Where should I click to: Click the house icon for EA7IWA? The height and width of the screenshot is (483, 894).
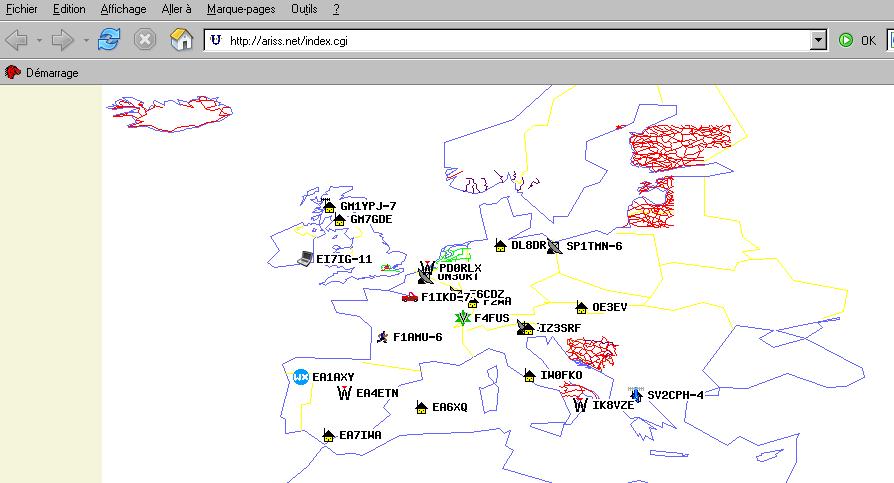[328, 435]
